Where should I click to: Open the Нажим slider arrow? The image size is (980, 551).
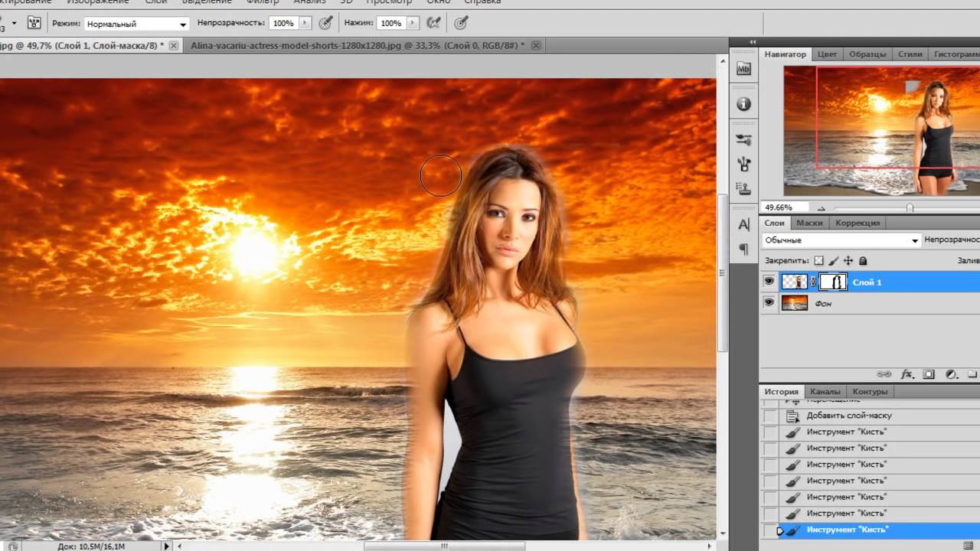413,24
